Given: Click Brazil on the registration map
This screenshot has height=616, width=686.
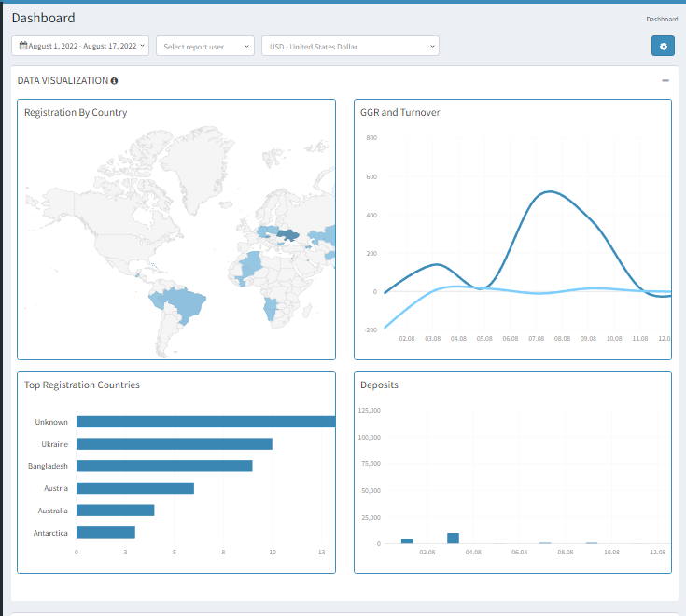Looking at the screenshot, I should click(x=187, y=305).
